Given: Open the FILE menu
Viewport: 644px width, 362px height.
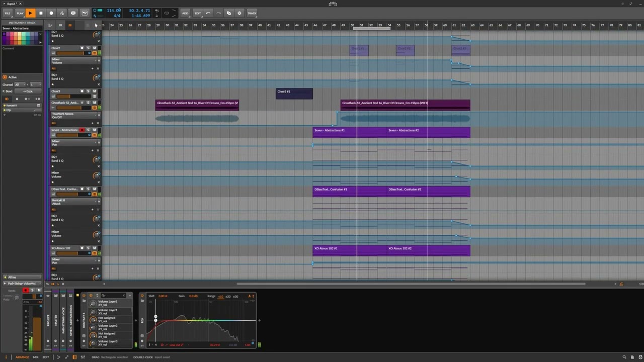Looking at the screenshot, I should (8, 13).
